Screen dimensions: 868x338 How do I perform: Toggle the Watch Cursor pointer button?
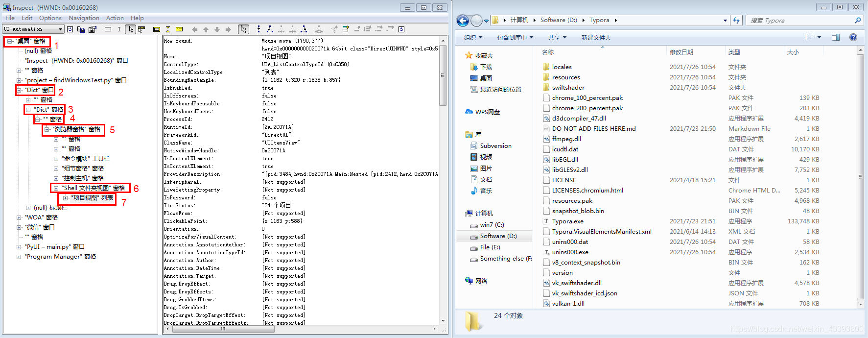pos(130,29)
